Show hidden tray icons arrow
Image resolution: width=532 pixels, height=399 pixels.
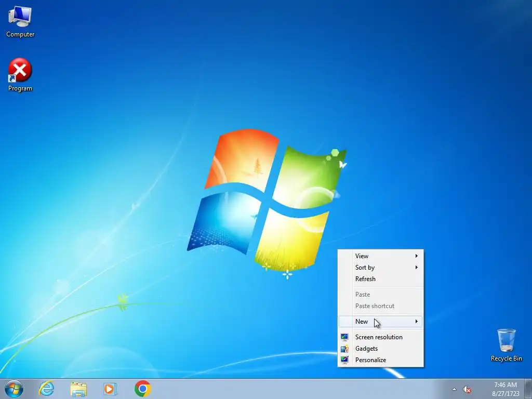[x=454, y=390]
